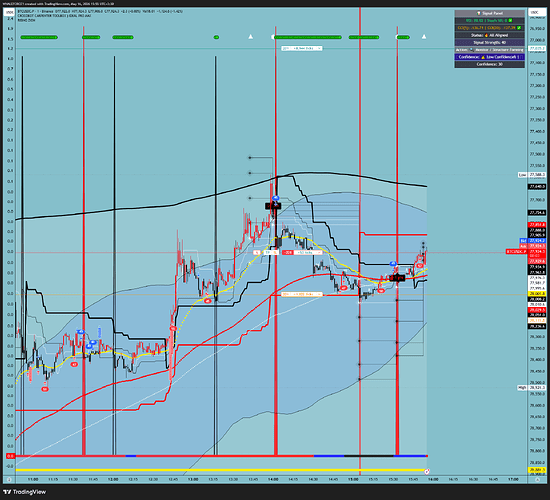Viewport: 550px width, 500px height.
Task: Click the white triangle marker above the 13:45 bar
Action: pyautogui.click(x=250, y=36)
